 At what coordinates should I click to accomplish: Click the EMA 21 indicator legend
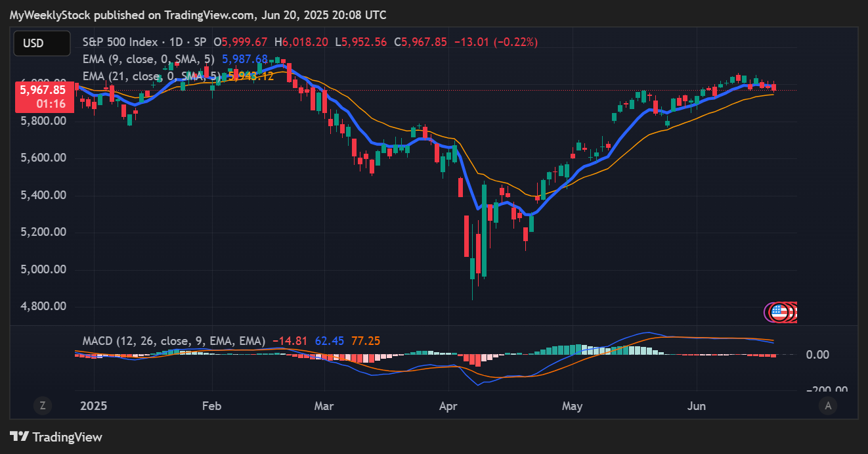tap(151, 76)
